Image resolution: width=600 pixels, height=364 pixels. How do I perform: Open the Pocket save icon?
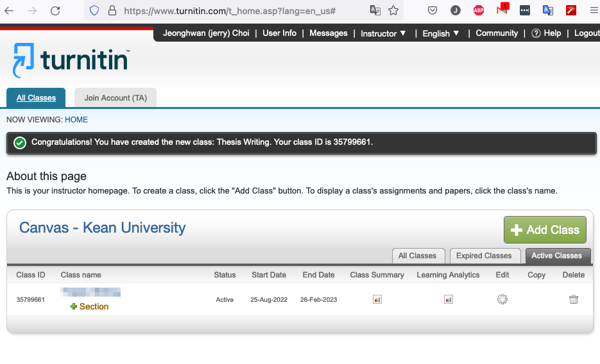(433, 11)
